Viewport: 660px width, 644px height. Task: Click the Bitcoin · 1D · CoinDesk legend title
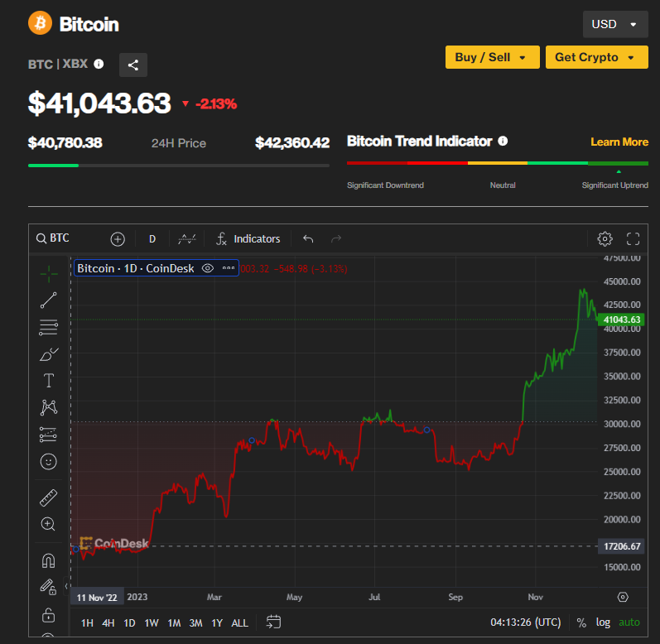pyautogui.click(x=136, y=268)
